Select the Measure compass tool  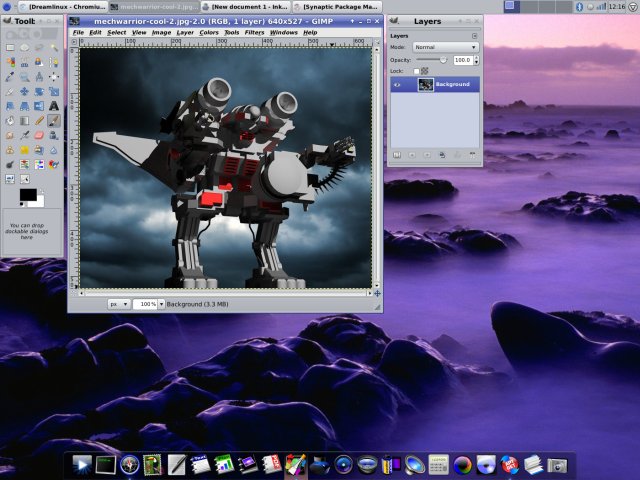pyautogui.click(x=39, y=77)
